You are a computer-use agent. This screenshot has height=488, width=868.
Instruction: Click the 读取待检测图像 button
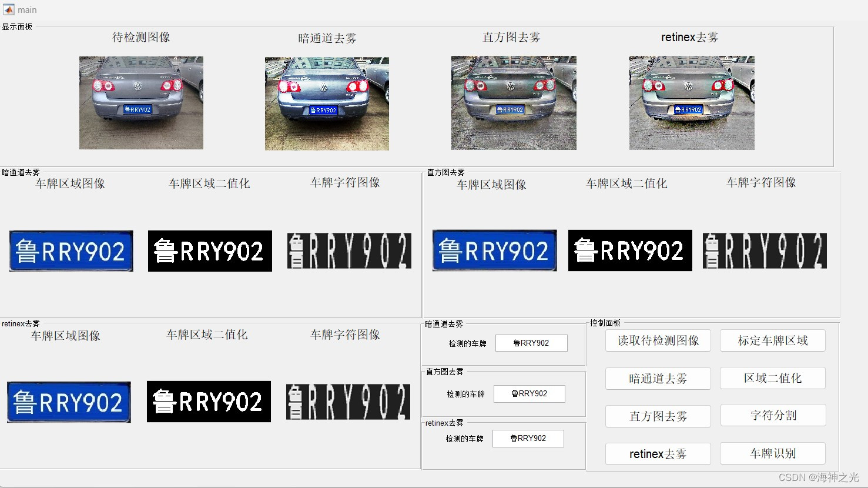(658, 340)
